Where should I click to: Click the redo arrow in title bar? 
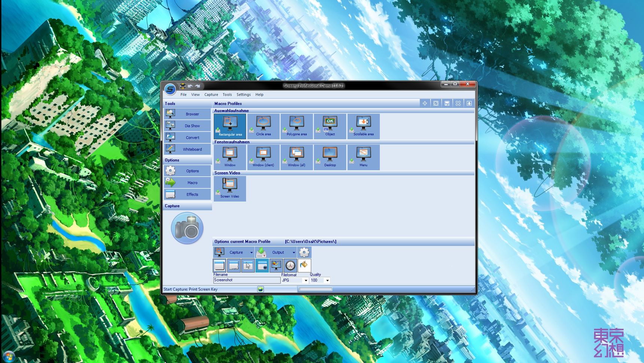coord(198,86)
